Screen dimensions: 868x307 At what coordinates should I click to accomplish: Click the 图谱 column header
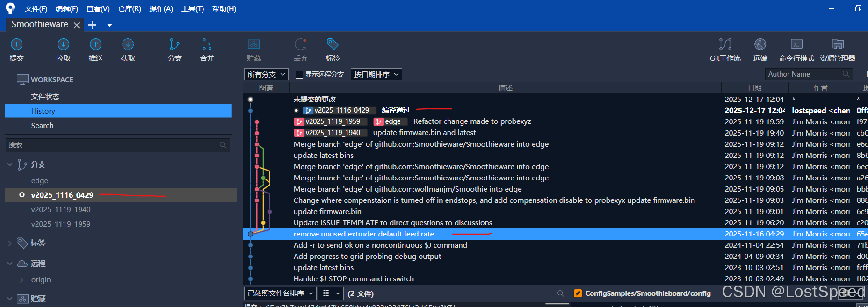click(266, 87)
